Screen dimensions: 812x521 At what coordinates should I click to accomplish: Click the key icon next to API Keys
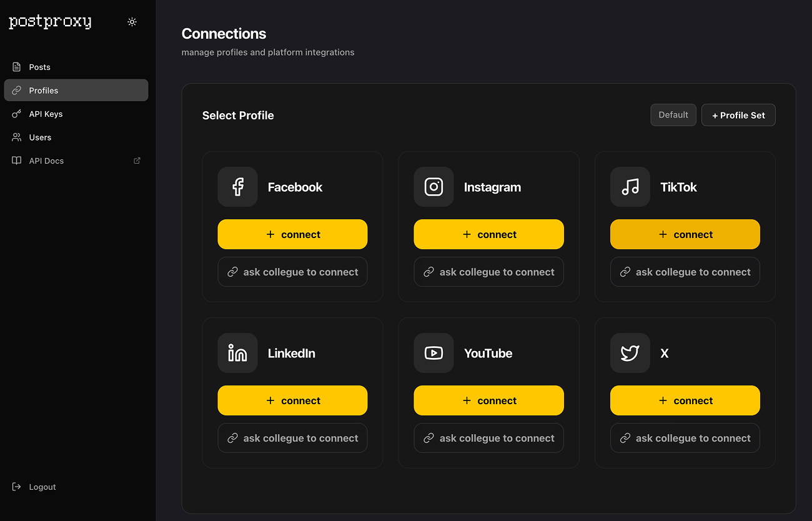pyautogui.click(x=15, y=114)
